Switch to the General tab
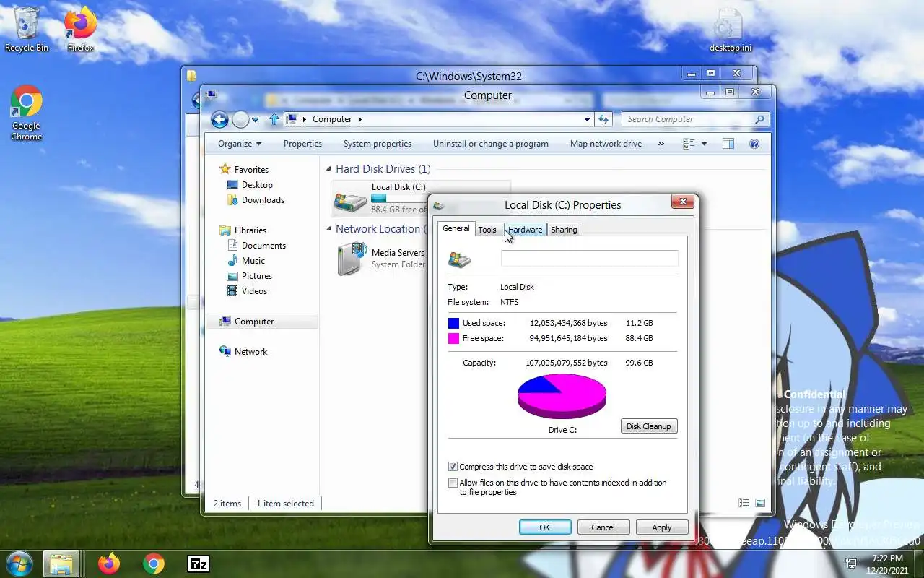The width and height of the screenshot is (924, 578). 456,228
